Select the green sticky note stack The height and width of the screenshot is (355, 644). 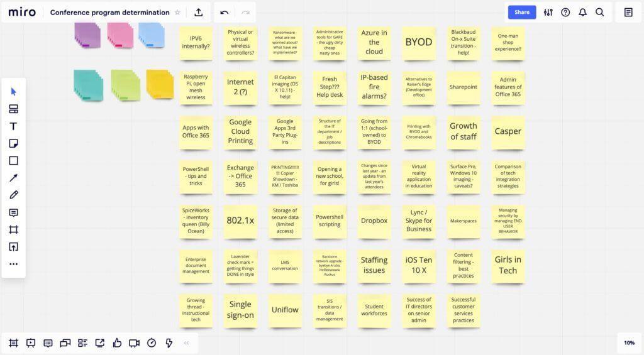pyautogui.click(x=125, y=85)
